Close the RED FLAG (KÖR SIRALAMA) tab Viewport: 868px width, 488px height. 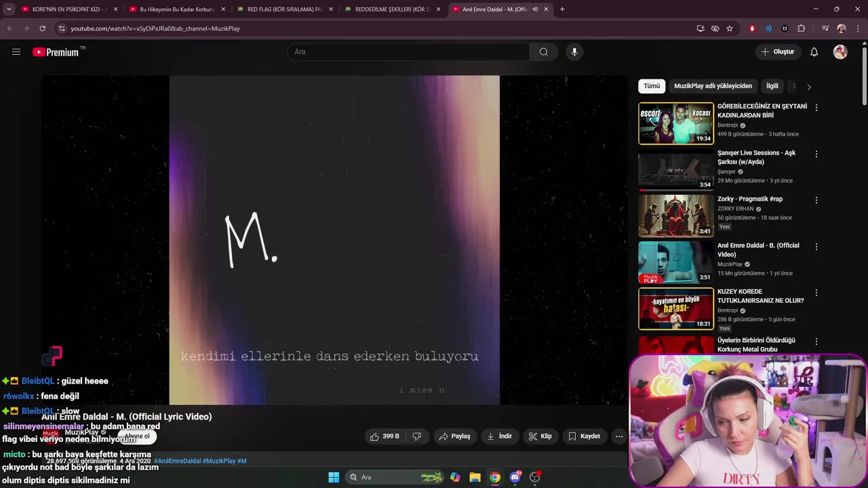tap(331, 9)
